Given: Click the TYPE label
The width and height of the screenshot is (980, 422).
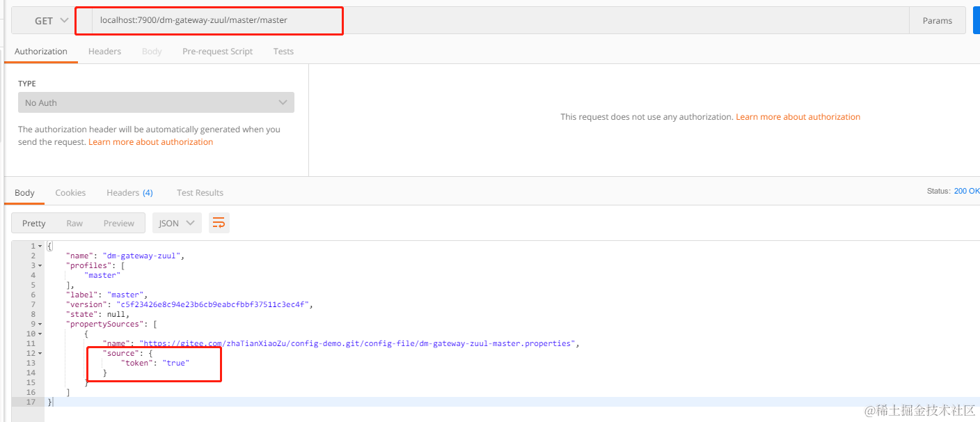Looking at the screenshot, I should [x=27, y=84].
